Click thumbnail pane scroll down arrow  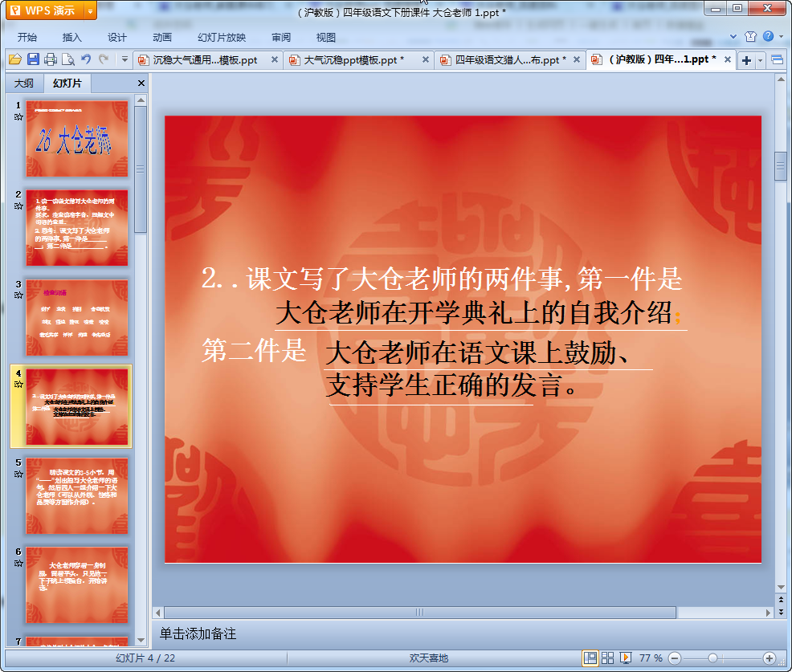click(x=141, y=640)
